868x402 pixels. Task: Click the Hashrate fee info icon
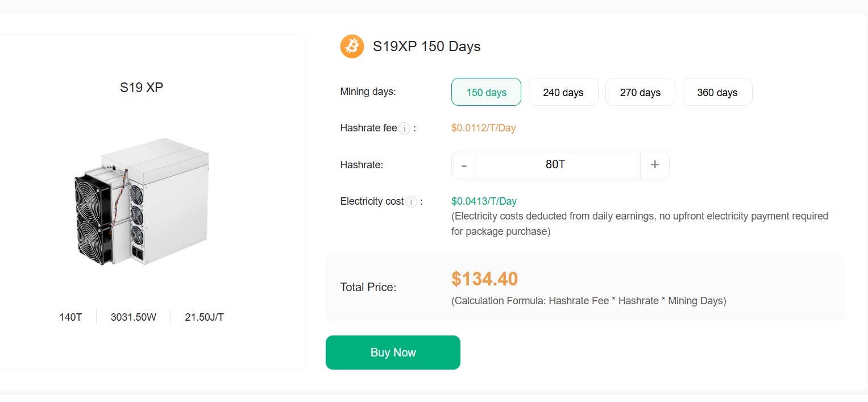pos(404,129)
